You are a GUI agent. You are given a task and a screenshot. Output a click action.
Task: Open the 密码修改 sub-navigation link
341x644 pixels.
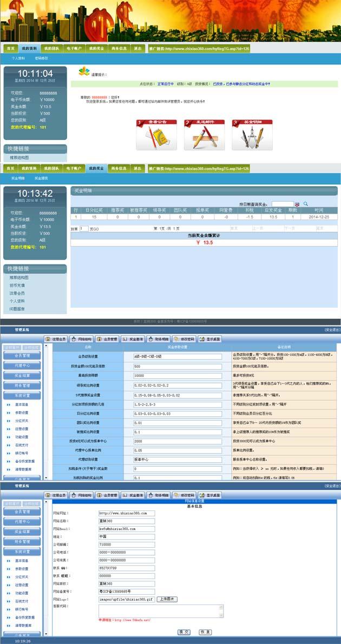[42, 58]
